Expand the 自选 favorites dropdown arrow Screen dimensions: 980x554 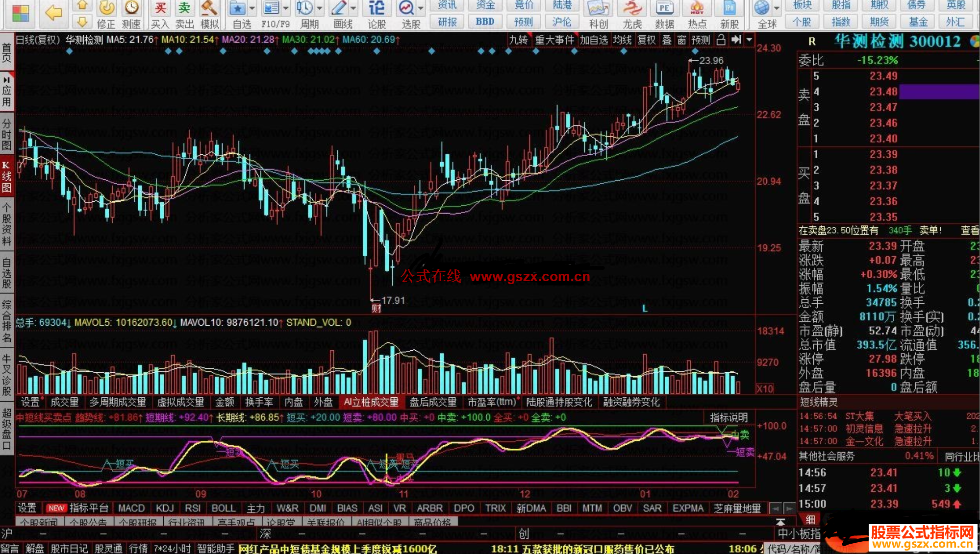coord(252,8)
